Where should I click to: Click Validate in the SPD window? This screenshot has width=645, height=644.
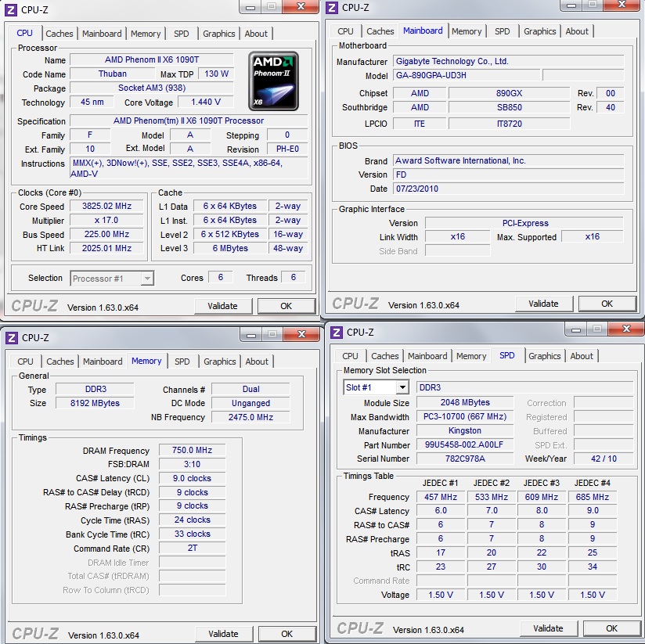point(549,628)
